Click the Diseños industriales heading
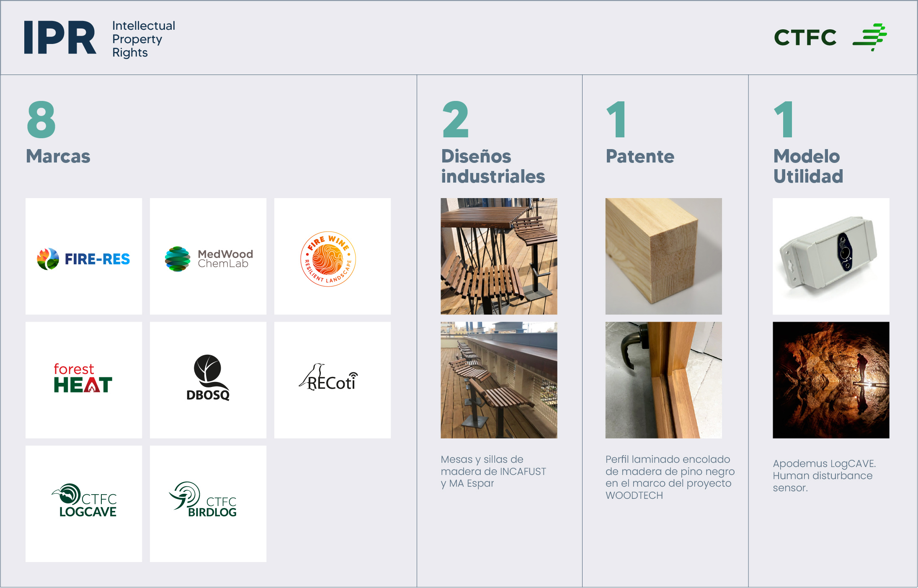This screenshot has height=588, width=918. tap(493, 166)
